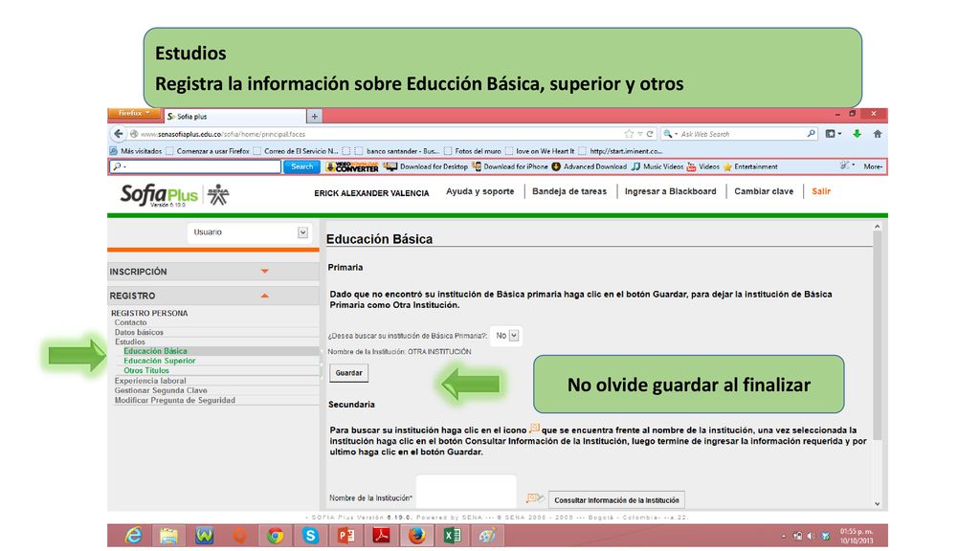Screen dimensions: 980x551
Task: Click the Guardar button under Primaria
Action: (348, 373)
